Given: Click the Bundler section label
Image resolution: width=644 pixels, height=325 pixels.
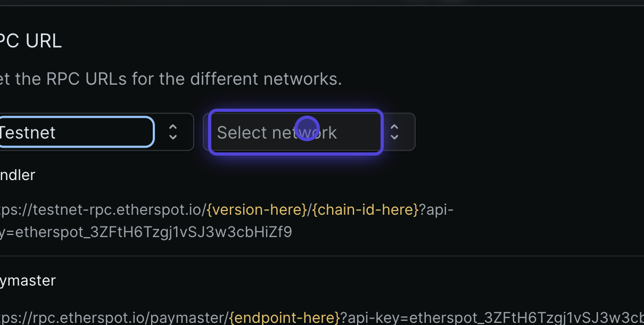Looking at the screenshot, I should [18, 175].
